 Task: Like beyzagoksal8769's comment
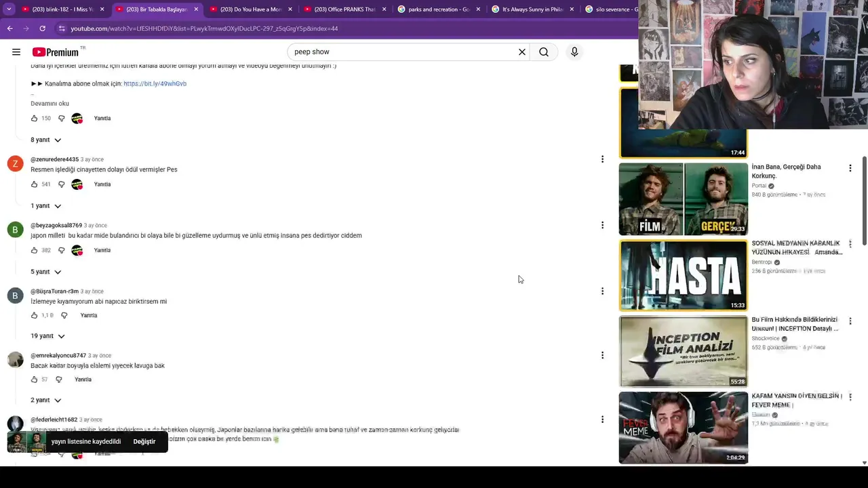pyautogui.click(x=35, y=250)
